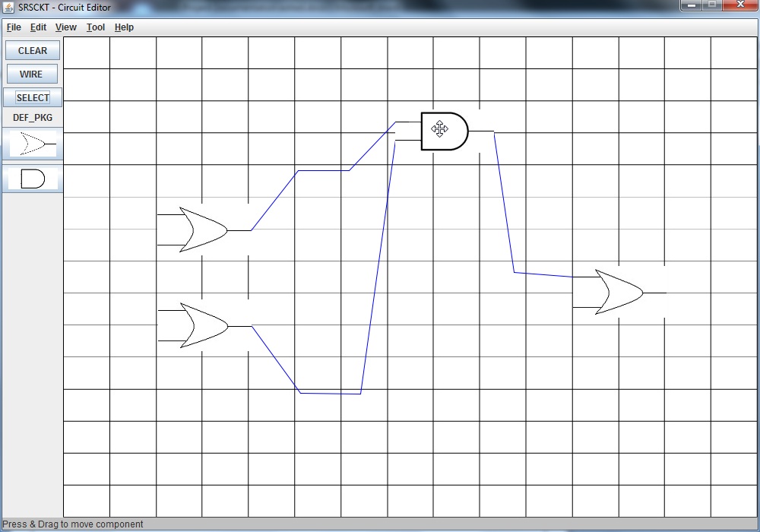Click the Java application icon in title bar
The image size is (760, 532).
[9, 8]
